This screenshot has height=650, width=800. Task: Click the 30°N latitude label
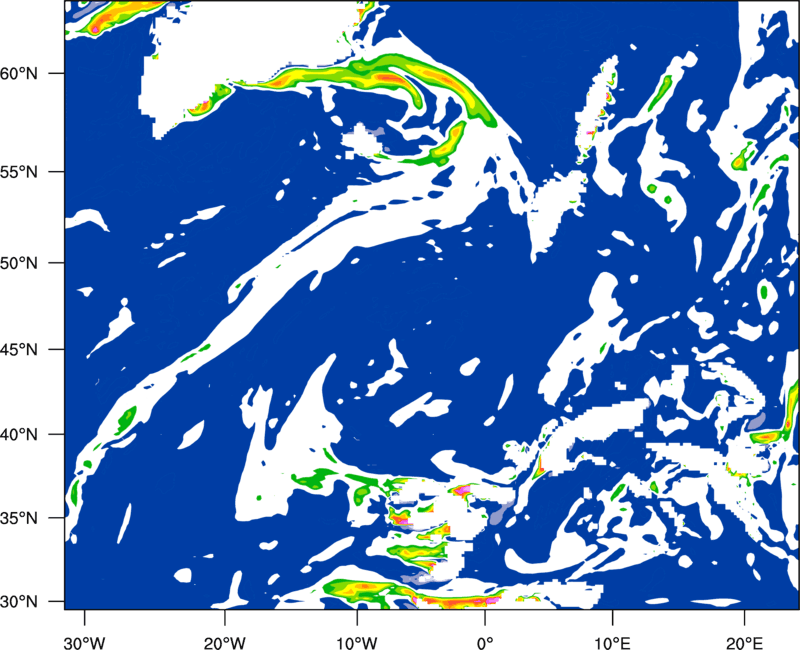pyautogui.click(x=19, y=602)
